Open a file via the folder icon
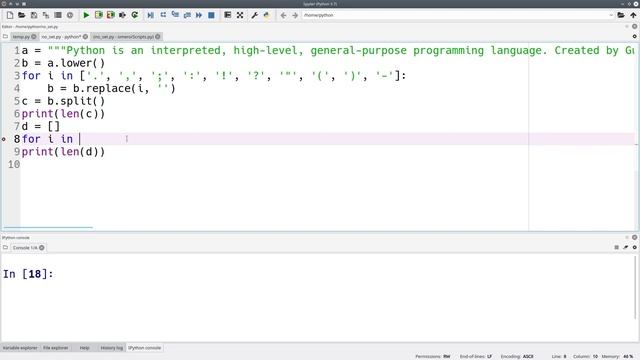 pyautogui.click(x=22, y=15)
